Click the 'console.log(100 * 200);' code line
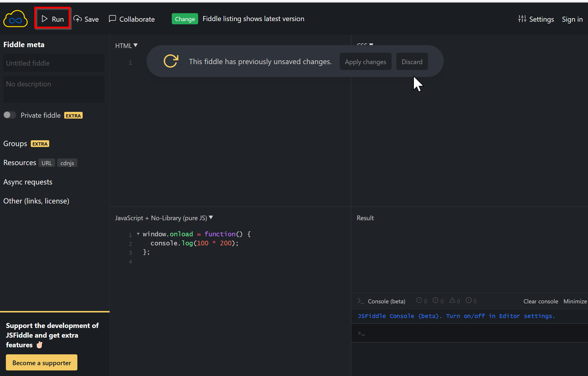This screenshot has width=588, height=376. click(x=195, y=243)
